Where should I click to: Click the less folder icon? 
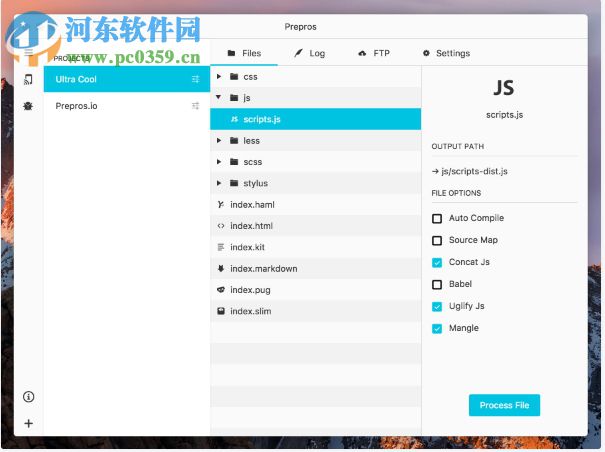point(234,141)
